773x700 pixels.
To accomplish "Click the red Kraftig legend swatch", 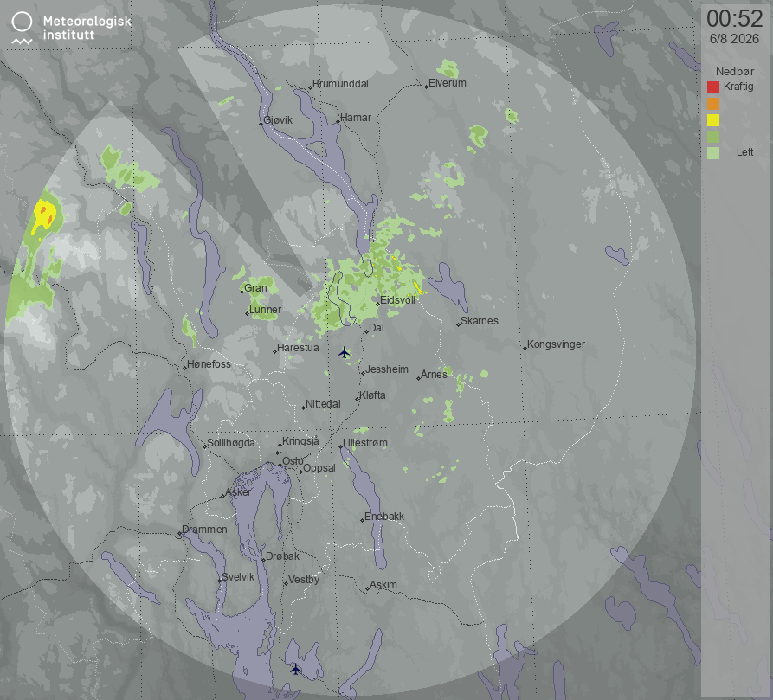I will [x=713, y=87].
